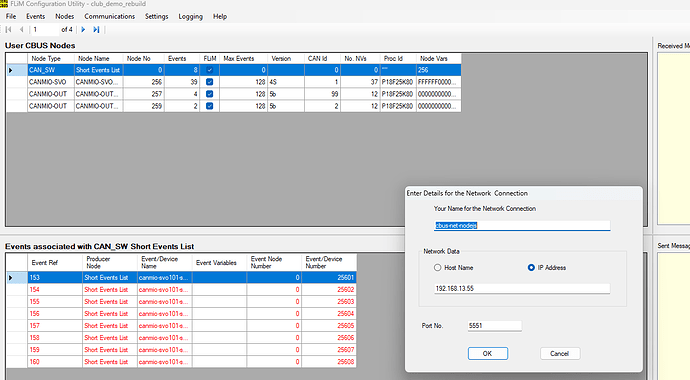
Task: Click the Max Events column header
Action: [x=243, y=58]
